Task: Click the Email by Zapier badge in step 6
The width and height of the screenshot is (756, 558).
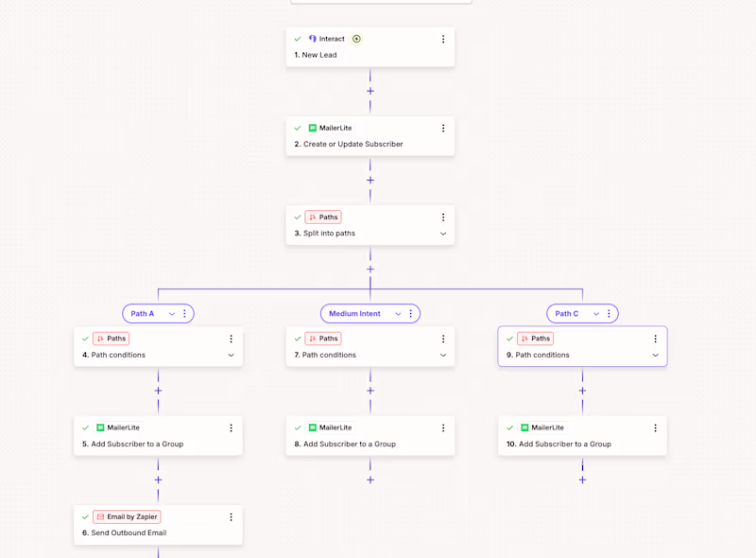Action: [x=127, y=516]
